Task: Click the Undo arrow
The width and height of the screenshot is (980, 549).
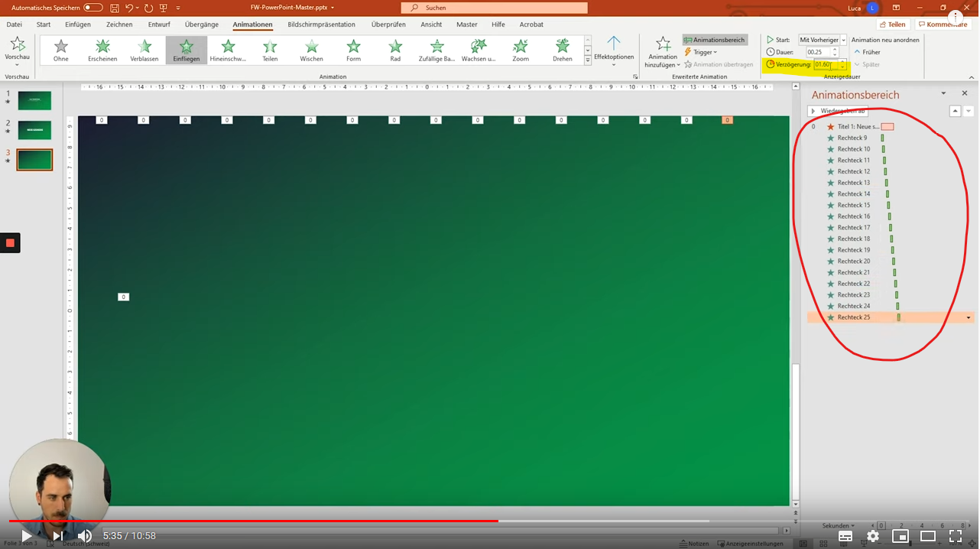Action: pyautogui.click(x=129, y=8)
